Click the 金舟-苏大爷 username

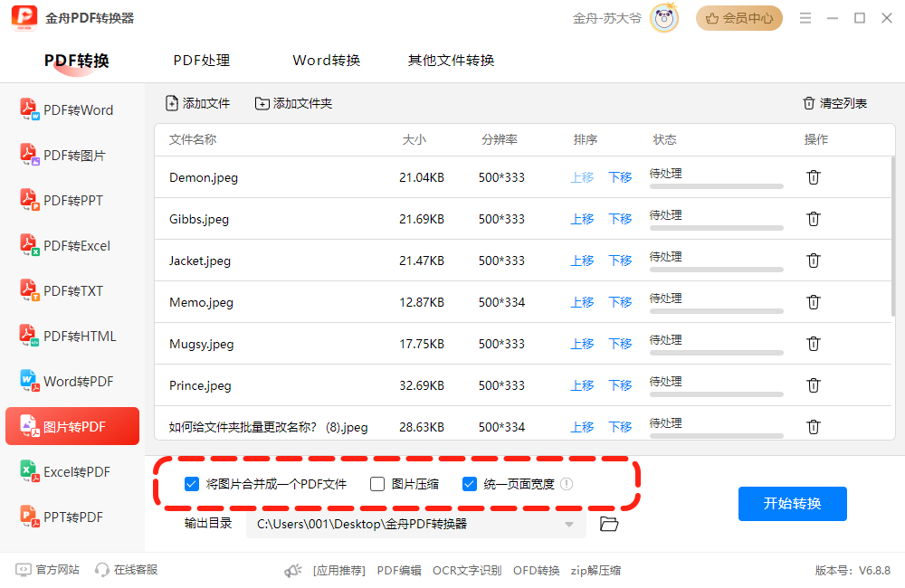point(606,18)
